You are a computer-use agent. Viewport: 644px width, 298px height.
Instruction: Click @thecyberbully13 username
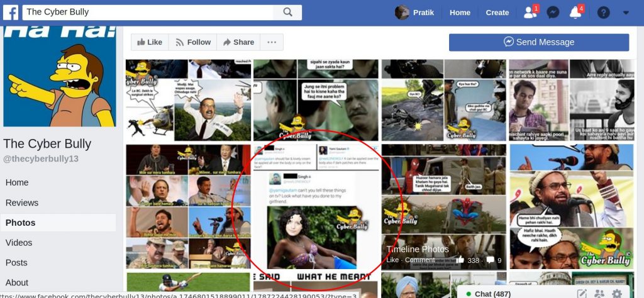click(41, 159)
